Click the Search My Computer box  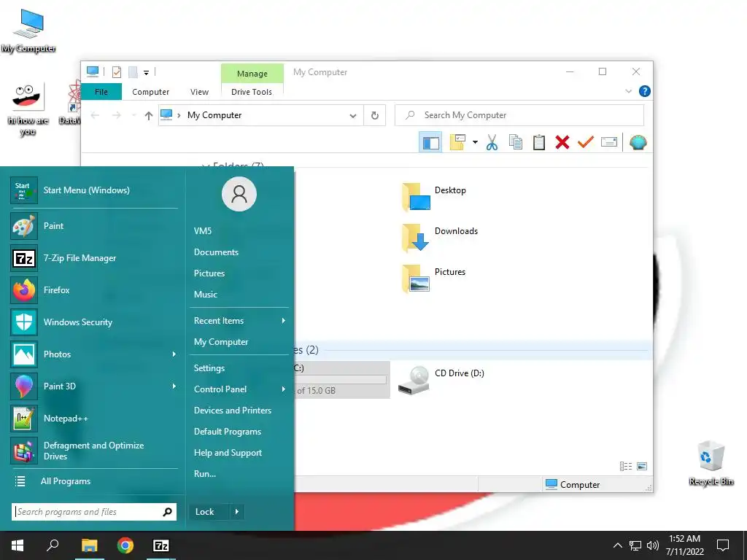click(x=519, y=115)
